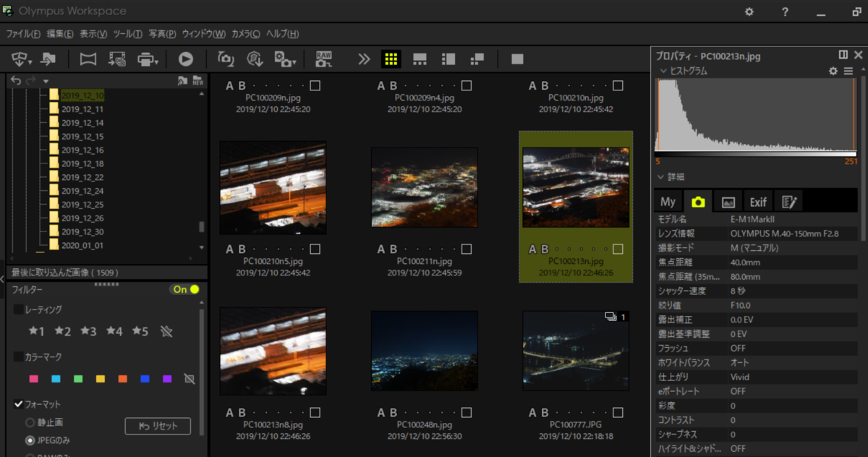This screenshot has width=868, height=457.
Task: Toggle the filter On switch
Action: pyautogui.click(x=184, y=289)
